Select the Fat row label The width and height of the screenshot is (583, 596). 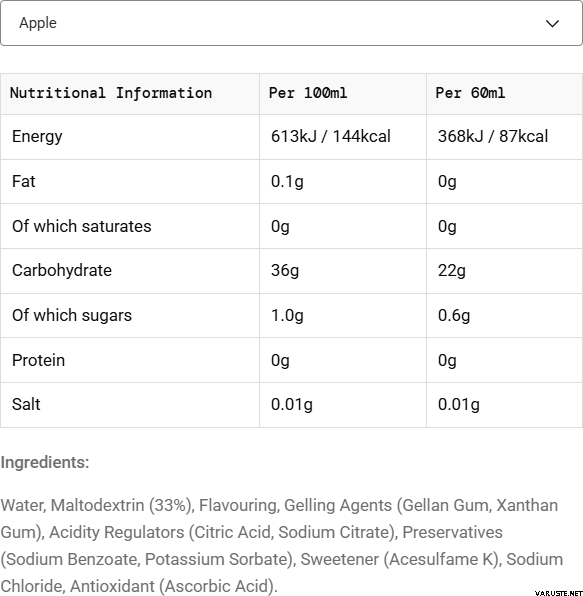(x=24, y=181)
